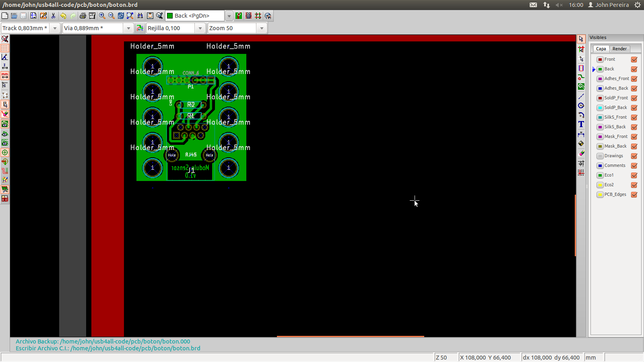Set units to millimeters

click(x=5, y=76)
